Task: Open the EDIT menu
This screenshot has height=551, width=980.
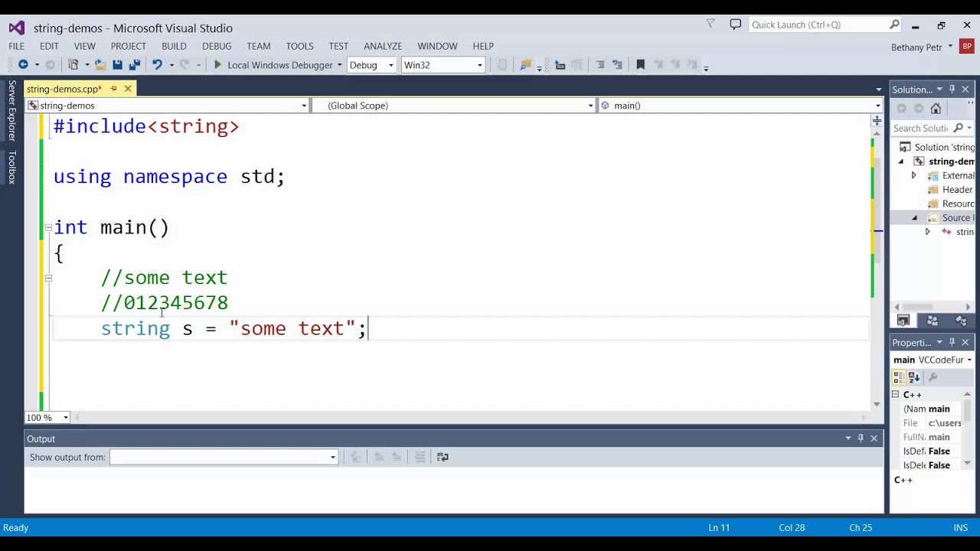Action: coord(49,46)
